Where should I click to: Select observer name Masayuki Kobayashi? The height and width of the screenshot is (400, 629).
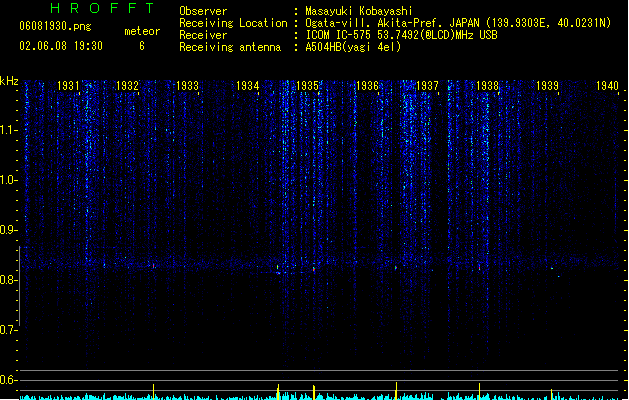(359, 11)
